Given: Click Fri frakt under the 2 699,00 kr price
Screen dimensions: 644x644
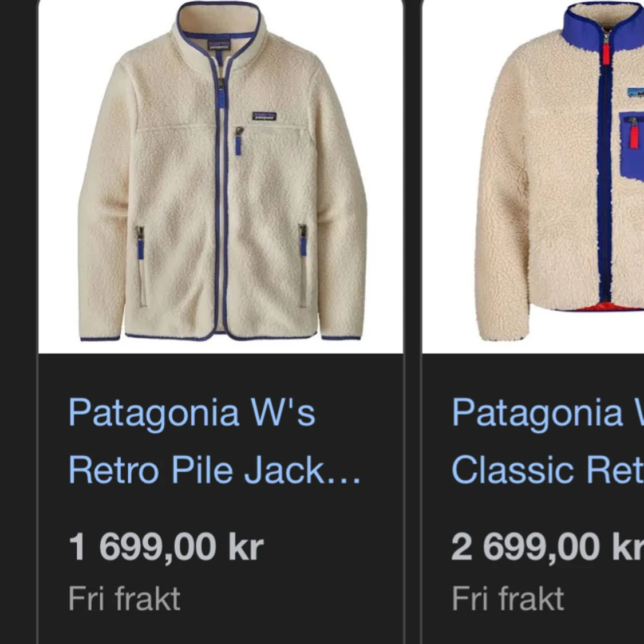Looking at the screenshot, I should click(508, 599).
